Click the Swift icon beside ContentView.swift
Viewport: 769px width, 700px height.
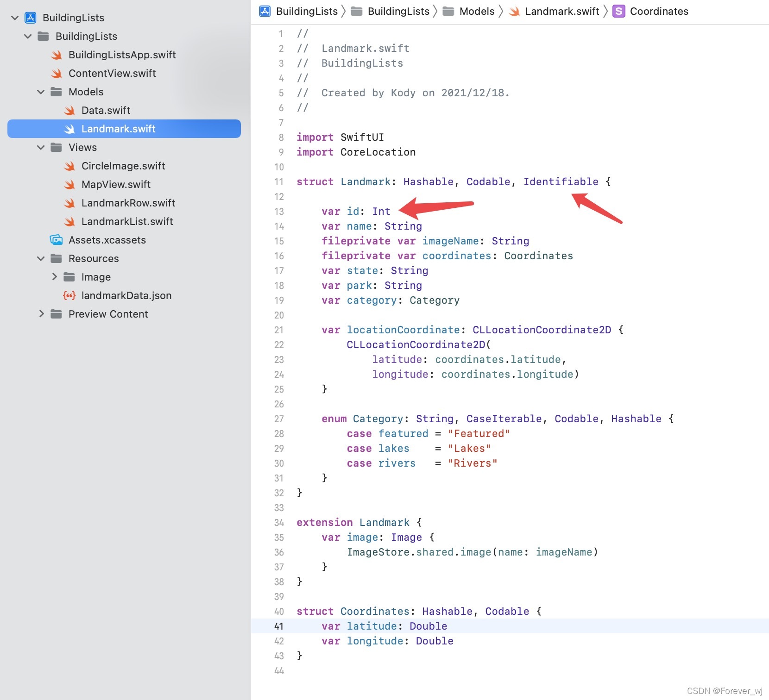click(x=57, y=73)
